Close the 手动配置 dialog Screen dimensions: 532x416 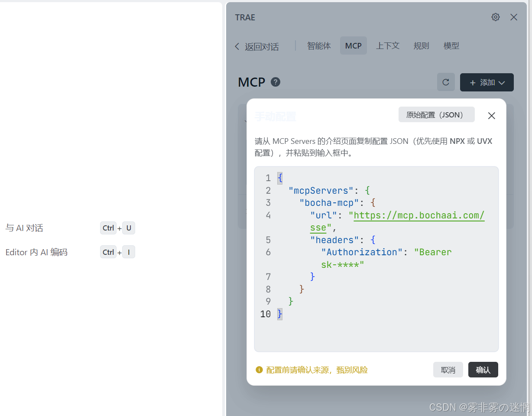pos(491,116)
